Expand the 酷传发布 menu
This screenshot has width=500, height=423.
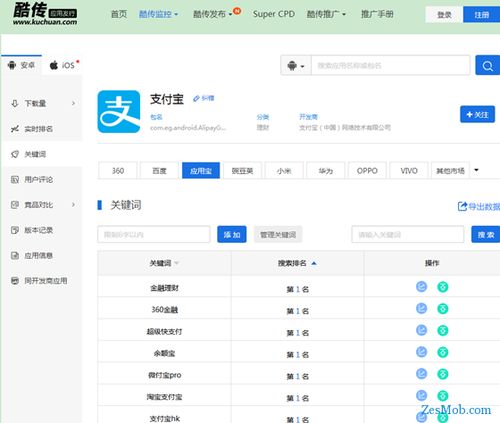tap(213, 14)
